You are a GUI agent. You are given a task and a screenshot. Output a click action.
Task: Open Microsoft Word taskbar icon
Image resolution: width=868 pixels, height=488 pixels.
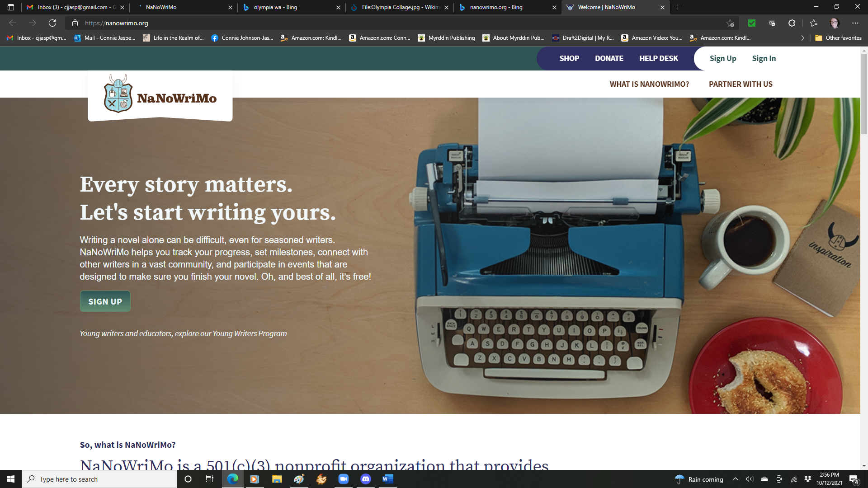pyautogui.click(x=387, y=479)
